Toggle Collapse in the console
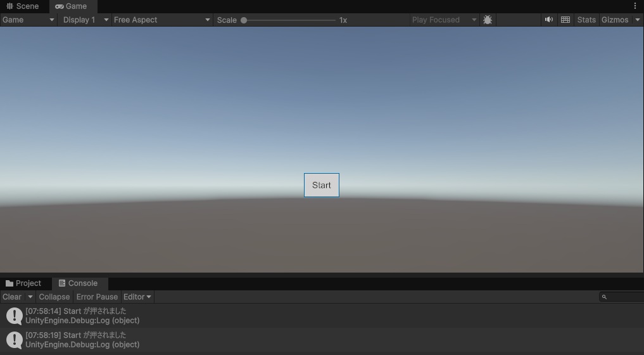 (x=54, y=297)
